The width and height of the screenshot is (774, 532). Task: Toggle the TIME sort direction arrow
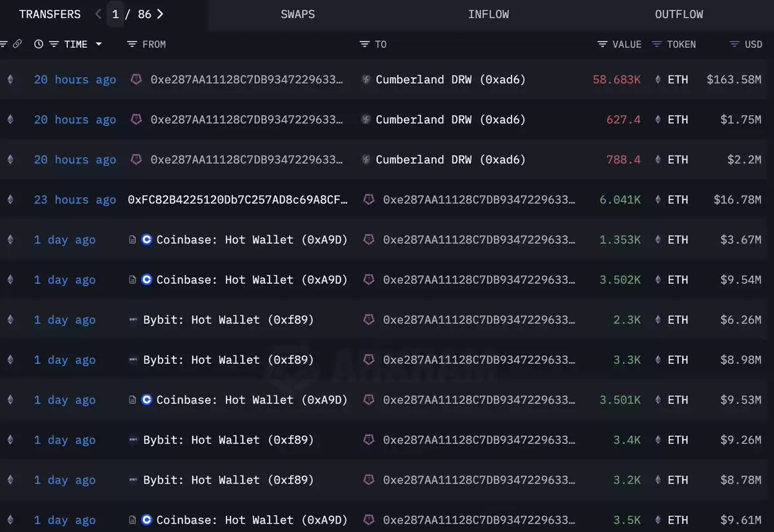pos(99,44)
